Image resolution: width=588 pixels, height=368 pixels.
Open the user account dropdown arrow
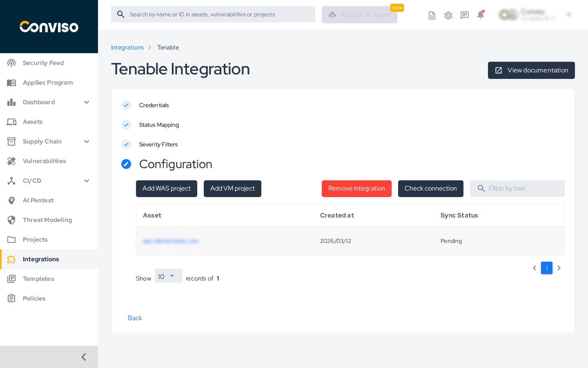[568, 15]
